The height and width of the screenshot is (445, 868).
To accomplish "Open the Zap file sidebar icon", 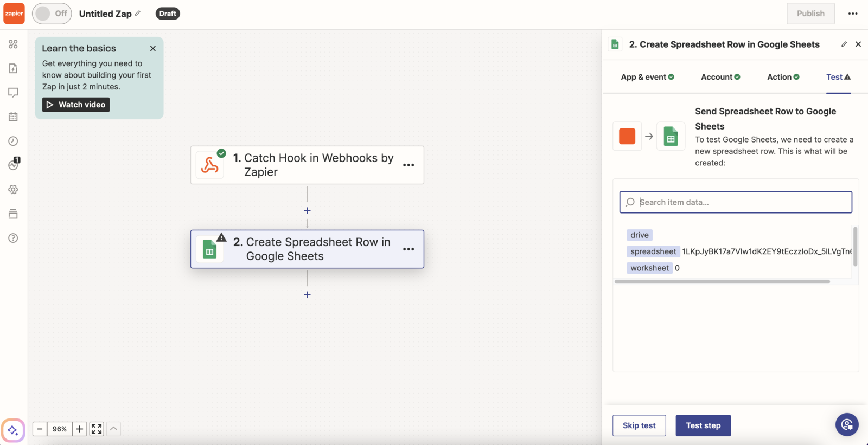I will [14, 68].
